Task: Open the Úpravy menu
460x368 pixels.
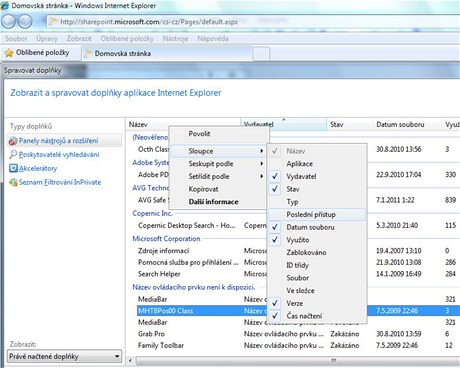Action: (x=47, y=39)
